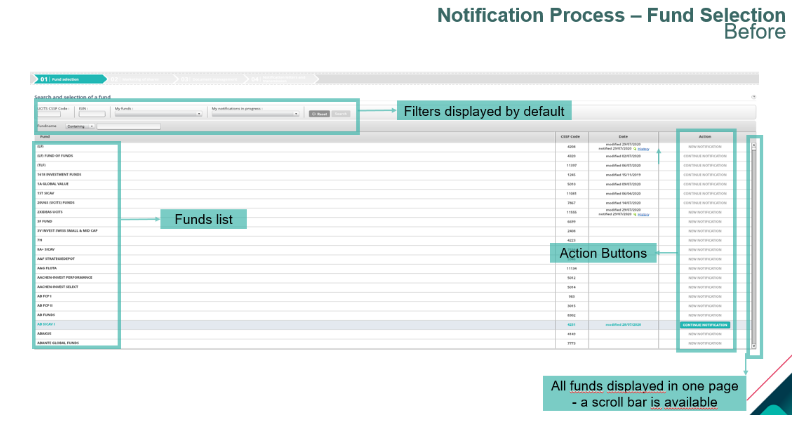Expand My notifications in progress dropdown
The image size is (804, 431).
point(254,114)
